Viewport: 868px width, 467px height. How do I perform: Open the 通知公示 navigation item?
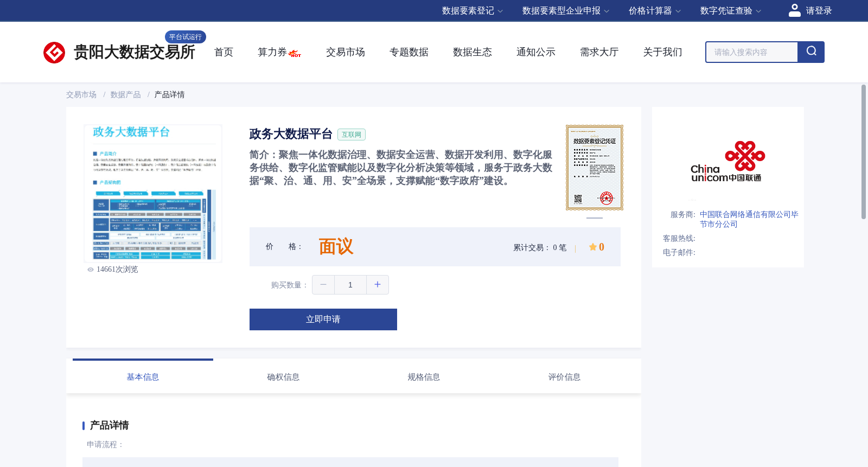[536, 52]
